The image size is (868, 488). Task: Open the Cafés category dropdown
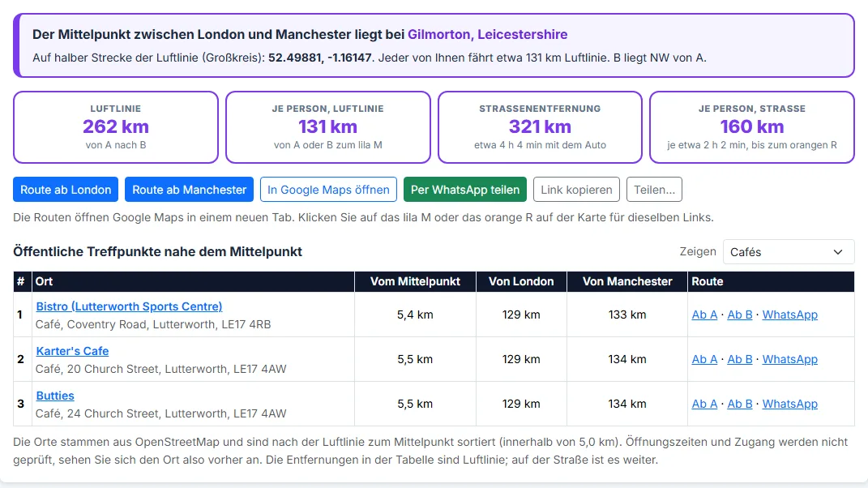pyautogui.click(x=789, y=252)
